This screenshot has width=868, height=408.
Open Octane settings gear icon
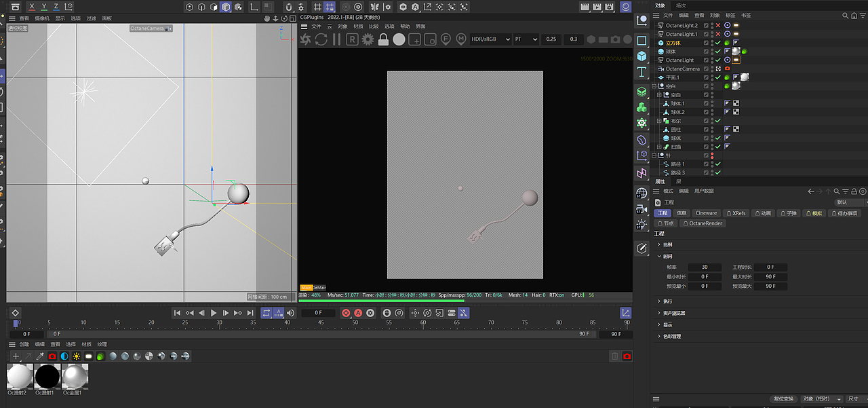pos(368,39)
